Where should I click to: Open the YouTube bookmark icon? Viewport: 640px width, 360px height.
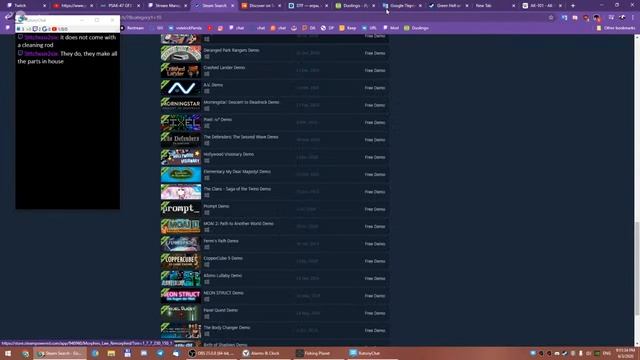(x=210, y=28)
